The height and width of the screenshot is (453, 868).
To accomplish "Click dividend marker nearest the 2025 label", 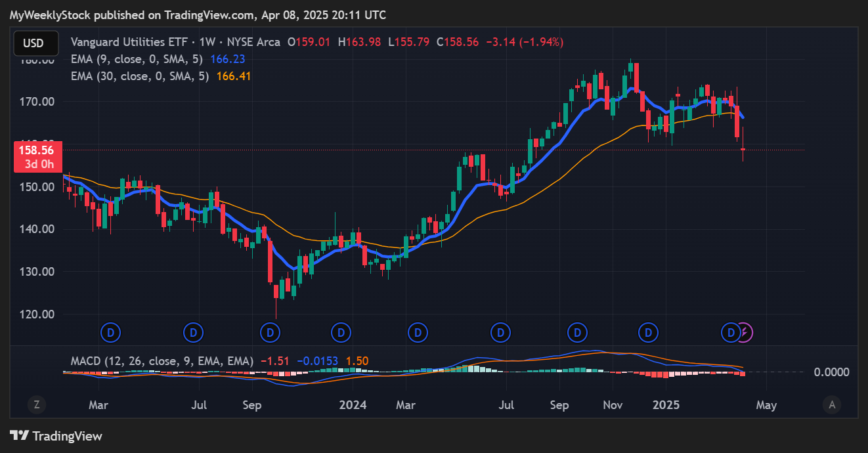I will [x=648, y=333].
